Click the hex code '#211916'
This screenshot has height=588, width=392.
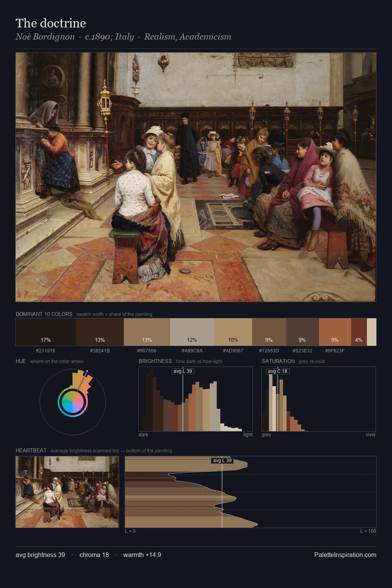[45, 351]
